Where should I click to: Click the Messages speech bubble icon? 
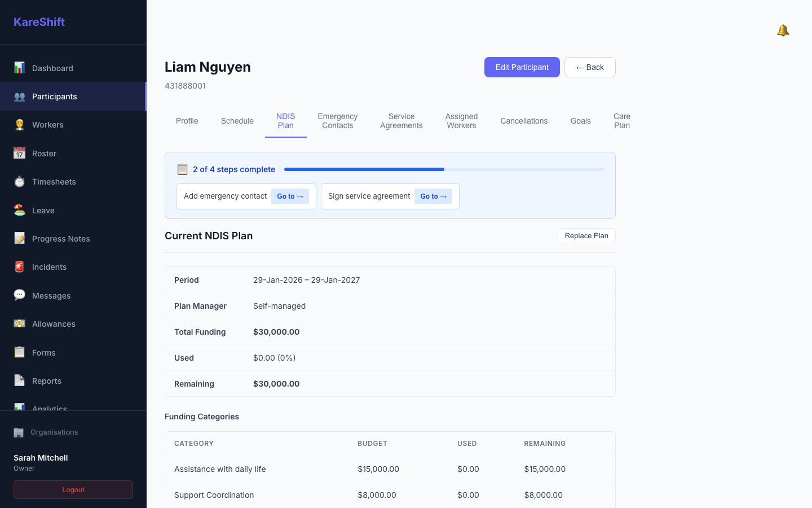tap(19, 295)
